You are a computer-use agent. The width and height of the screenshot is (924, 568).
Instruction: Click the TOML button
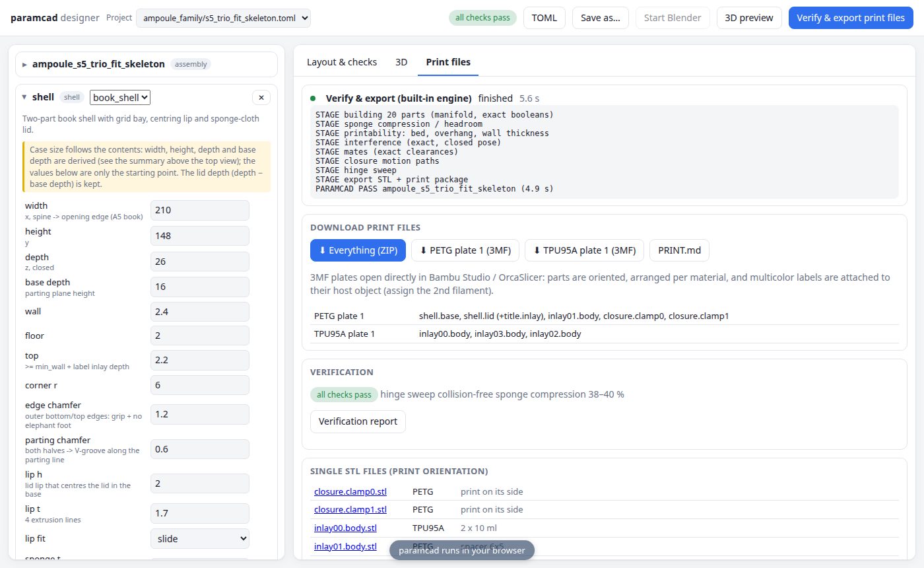pos(544,18)
